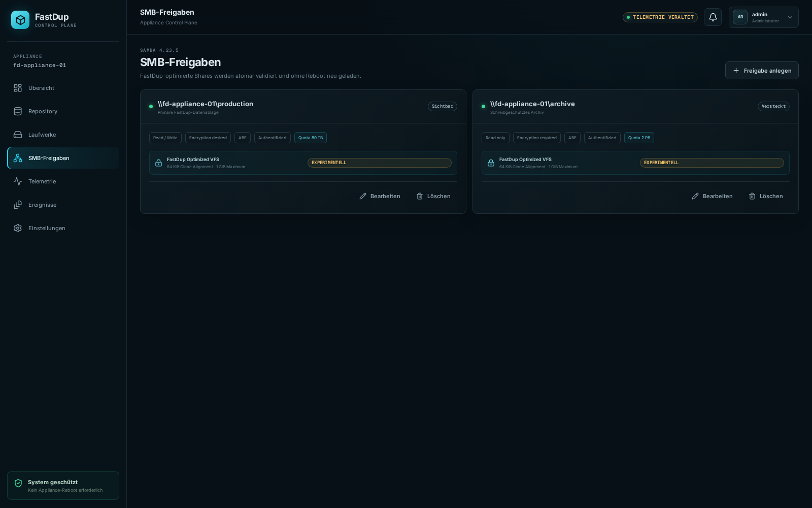Click the Experimentell badge on archive share
The width and height of the screenshot is (812, 508).
coord(712,163)
